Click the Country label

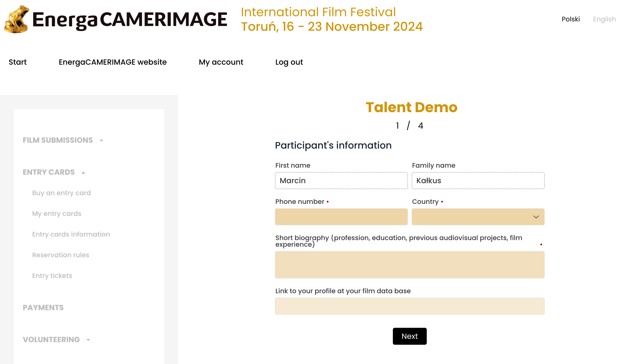(425, 202)
